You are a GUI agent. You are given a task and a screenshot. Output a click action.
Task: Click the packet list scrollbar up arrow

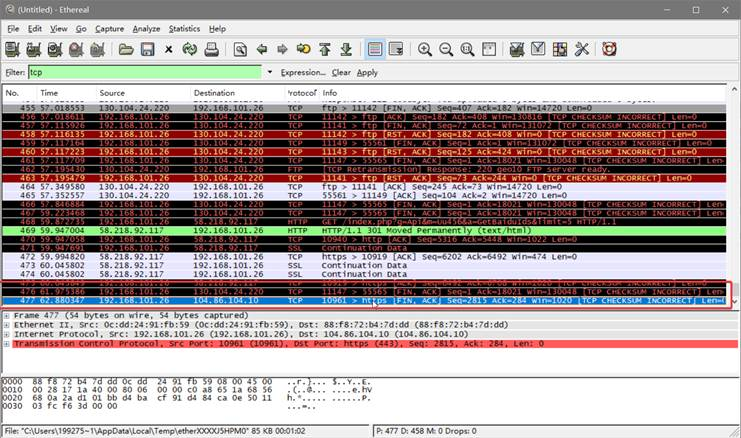[x=734, y=89]
